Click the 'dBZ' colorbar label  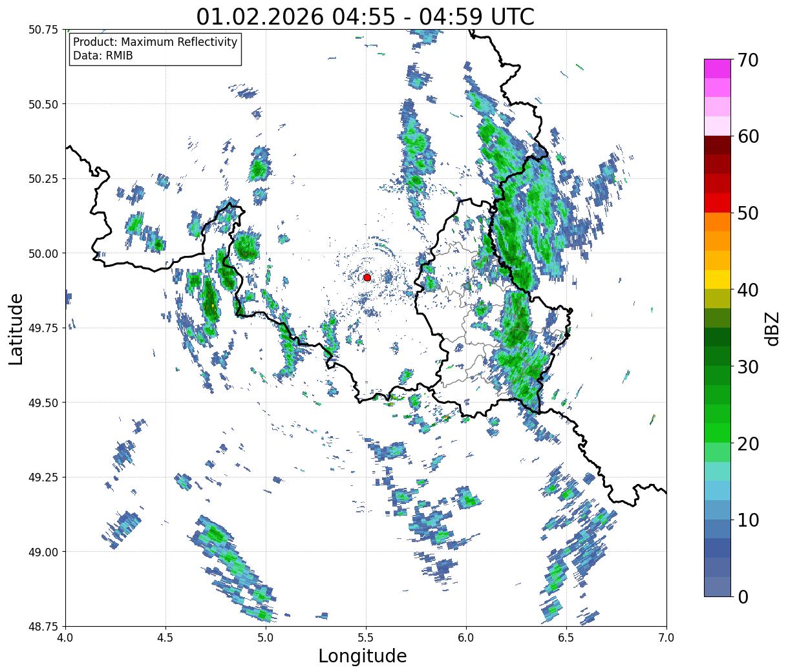tap(772, 328)
